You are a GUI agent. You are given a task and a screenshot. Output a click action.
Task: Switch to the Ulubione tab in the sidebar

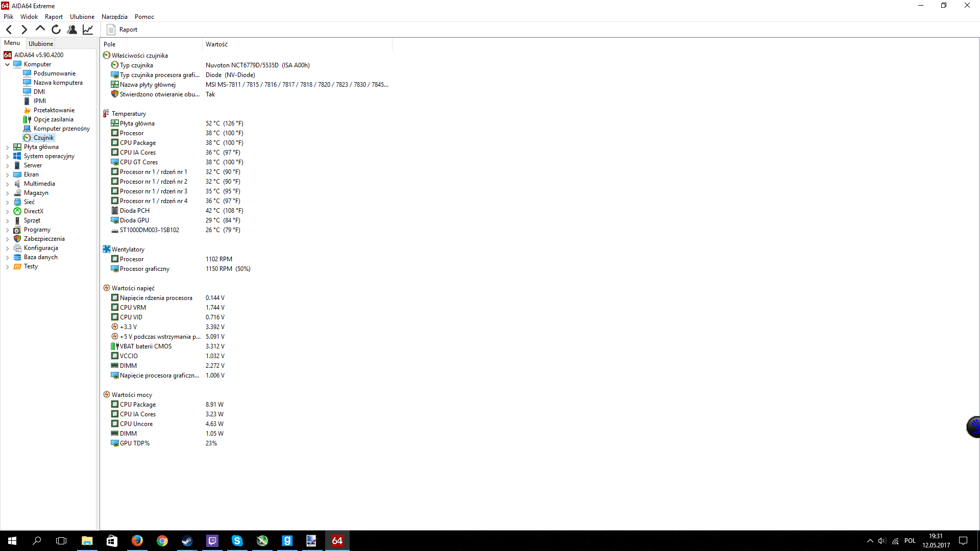click(x=41, y=44)
